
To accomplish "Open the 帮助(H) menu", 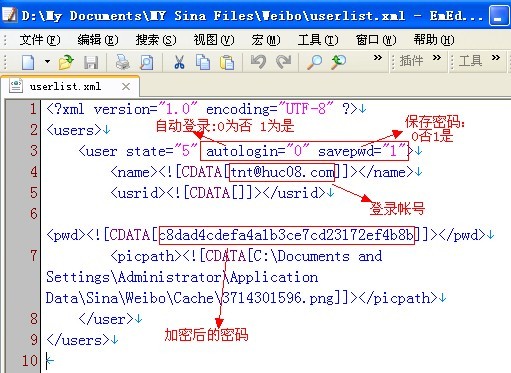I will (x=434, y=40).
